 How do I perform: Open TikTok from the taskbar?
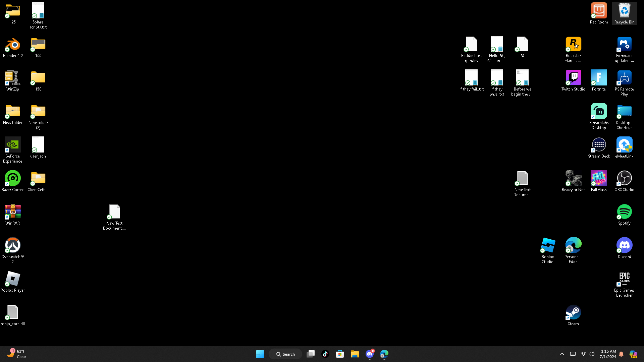[325, 354]
